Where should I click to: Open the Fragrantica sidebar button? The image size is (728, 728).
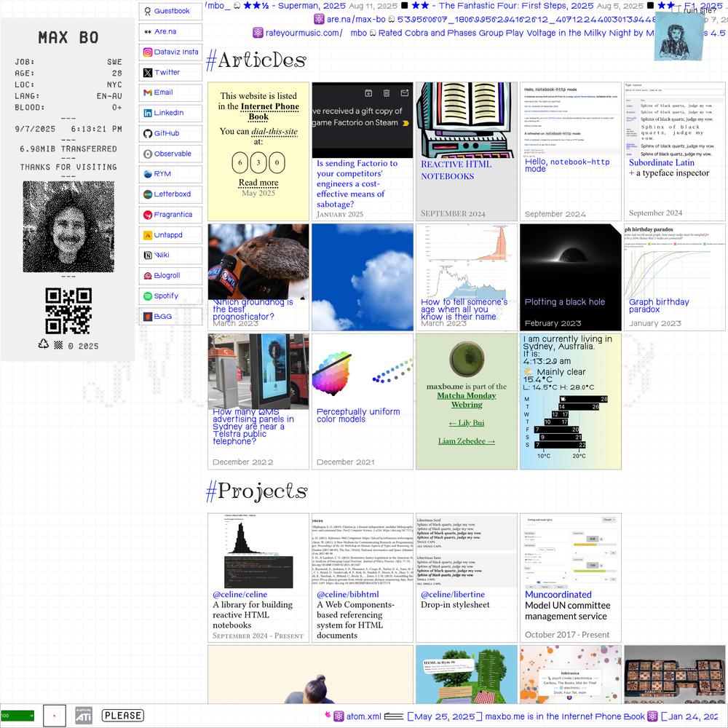[x=170, y=215]
